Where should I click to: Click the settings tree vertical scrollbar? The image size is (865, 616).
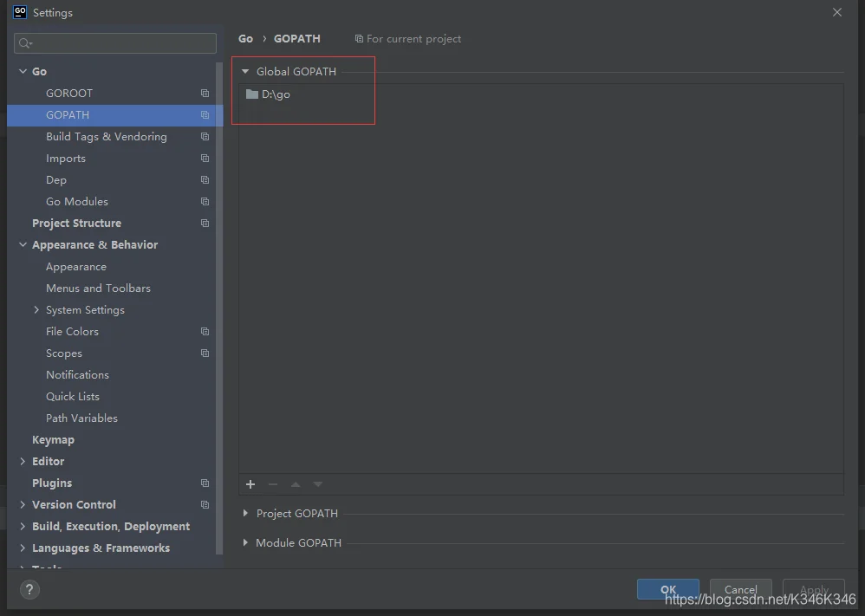pyautogui.click(x=219, y=308)
